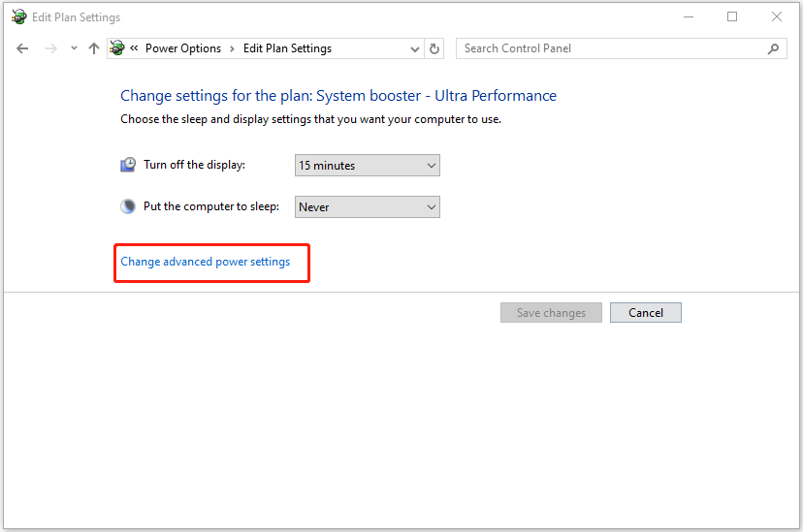Go up one level with the up arrow
This screenshot has height=532, width=803.
tap(94, 48)
